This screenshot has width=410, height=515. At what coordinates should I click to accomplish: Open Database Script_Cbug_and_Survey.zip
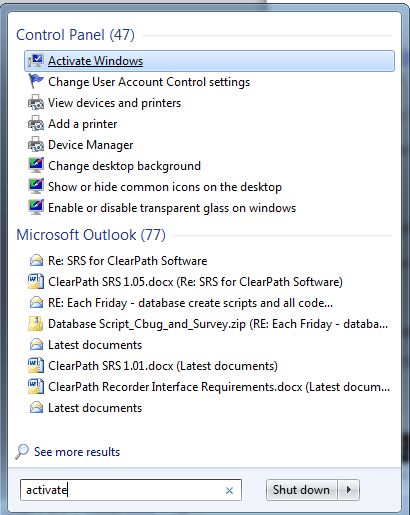tap(218, 324)
